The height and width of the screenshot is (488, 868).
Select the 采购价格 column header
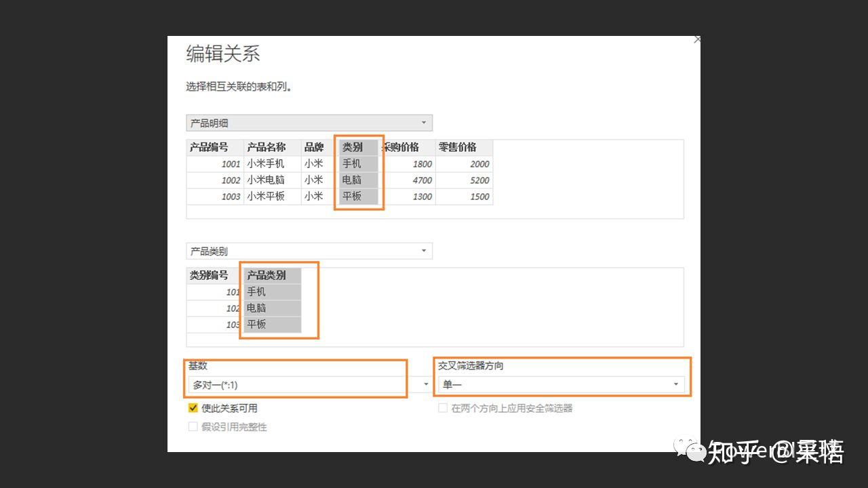pyautogui.click(x=407, y=147)
